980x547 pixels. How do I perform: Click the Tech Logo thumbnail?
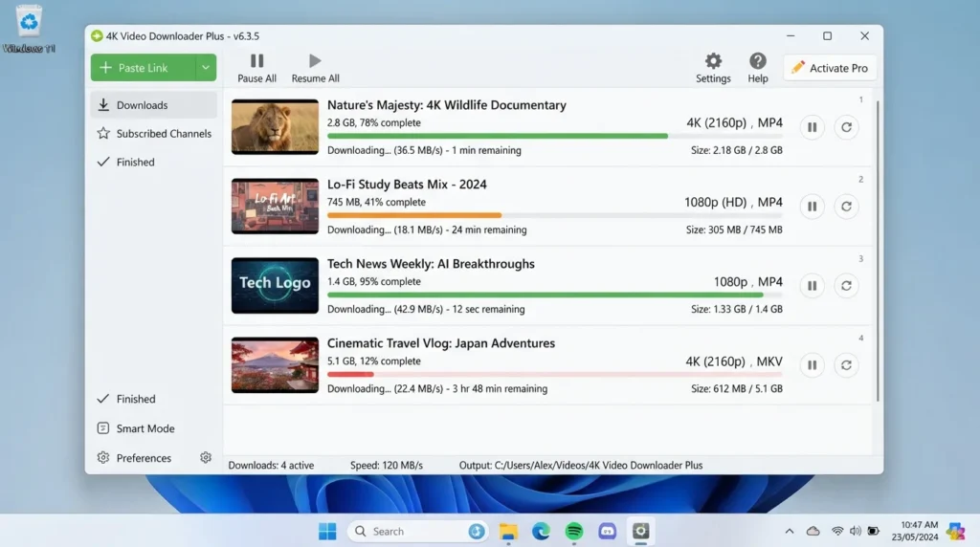(x=275, y=285)
